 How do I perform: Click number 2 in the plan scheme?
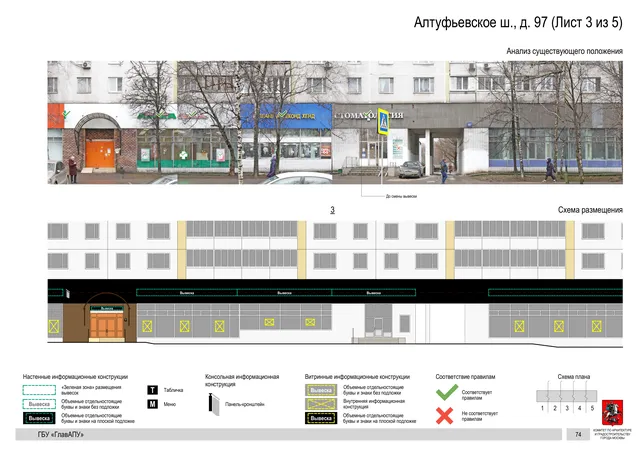tap(555, 408)
